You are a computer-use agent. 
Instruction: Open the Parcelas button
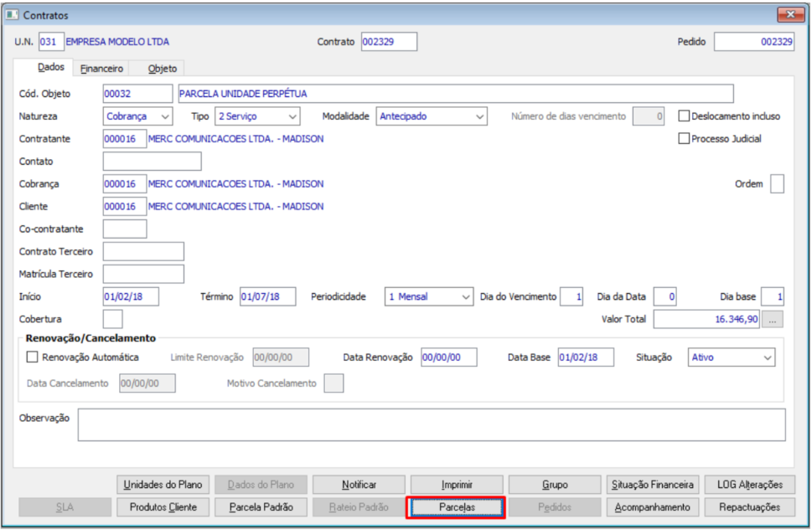pos(457,507)
